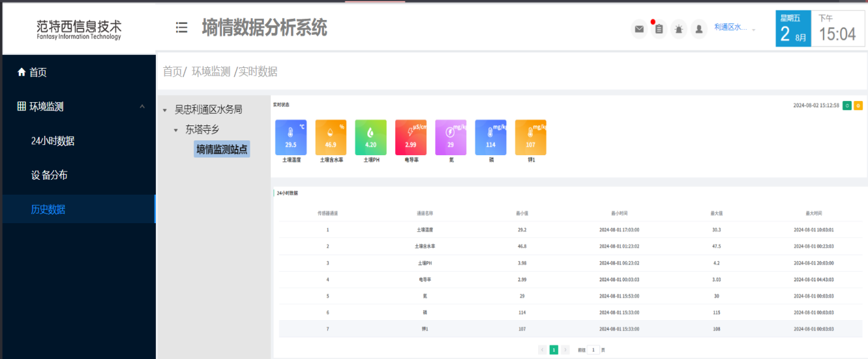Click the clock tile showing 15:04
The width and height of the screenshot is (868, 359).
[838, 28]
